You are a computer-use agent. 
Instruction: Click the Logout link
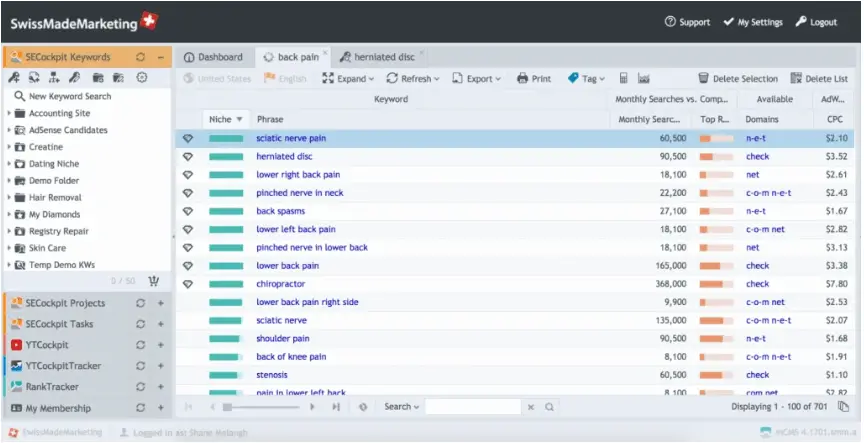[817, 23]
